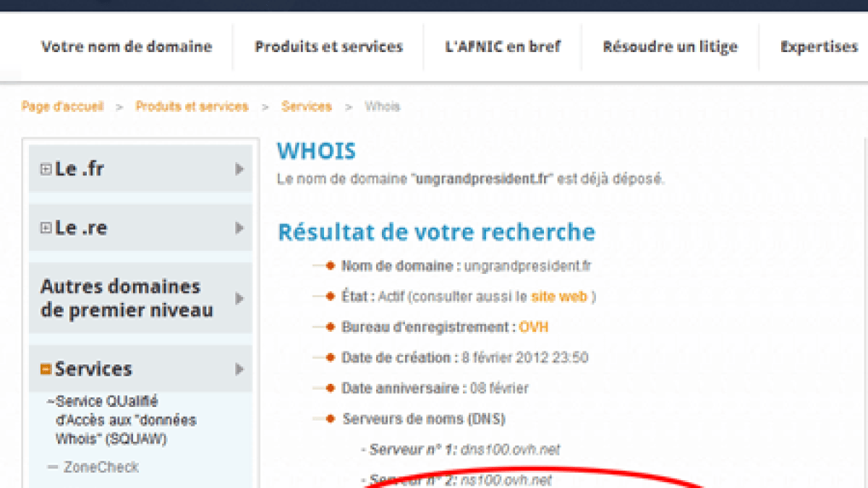Collapse the 'Services' minus box
This screenshot has height=488, width=868.
click(46, 369)
